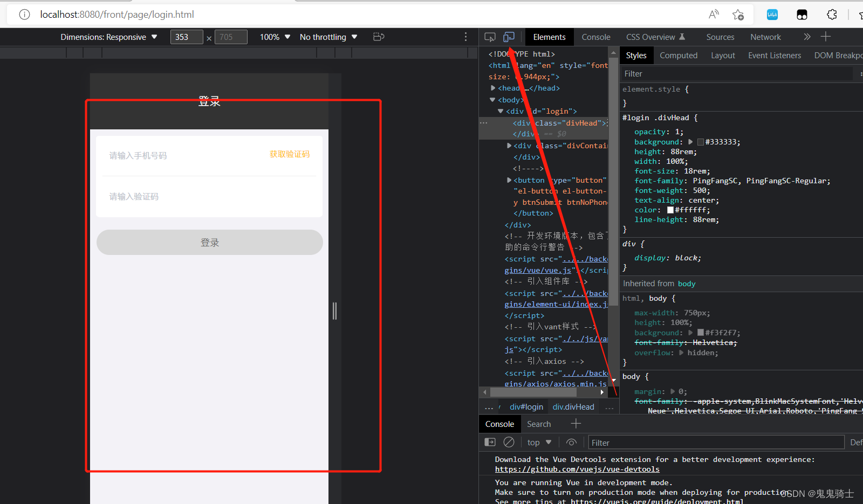Click the viewport width field showing 353
Viewport: 863px width, 504px height.
coord(187,37)
